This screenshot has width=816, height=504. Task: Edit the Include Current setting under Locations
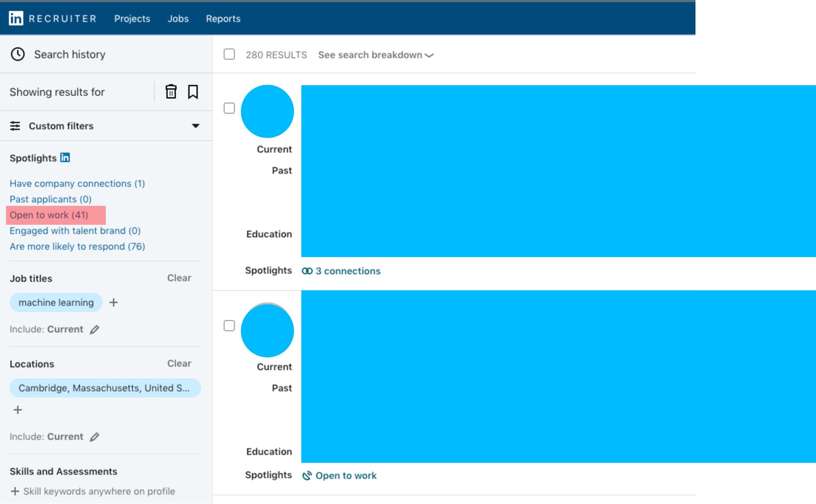pos(95,436)
